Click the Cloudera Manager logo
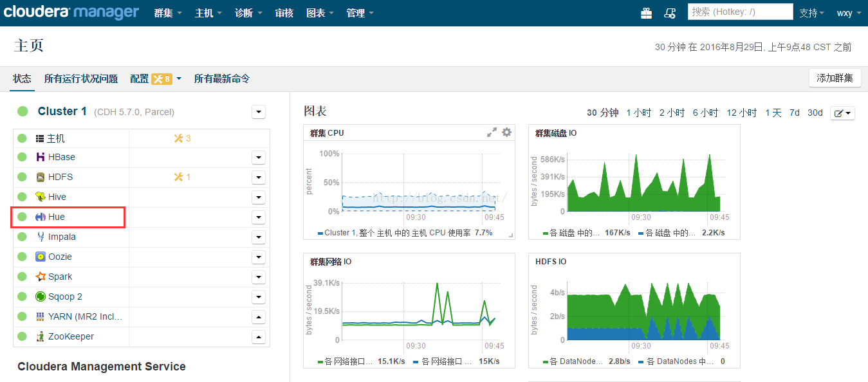This screenshot has height=382, width=868. 71,12
